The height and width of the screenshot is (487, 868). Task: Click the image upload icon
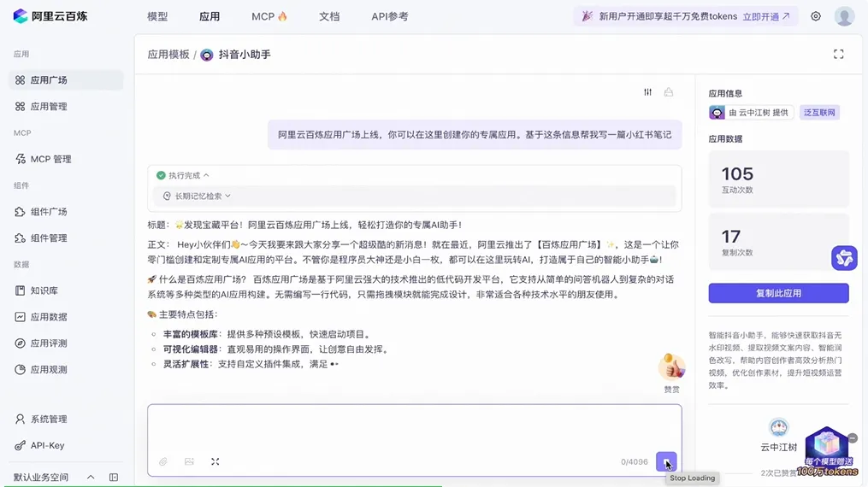(189, 461)
